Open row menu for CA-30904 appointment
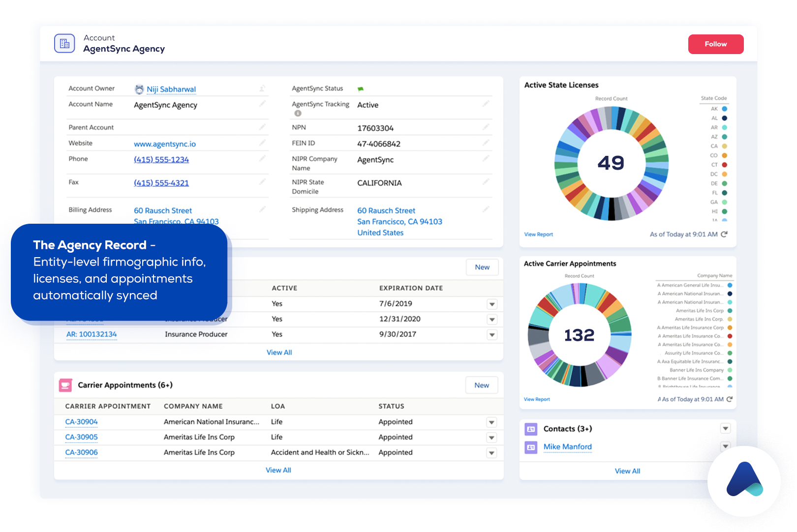Image resolution: width=797 pixels, height=532 pixels. 491,422
